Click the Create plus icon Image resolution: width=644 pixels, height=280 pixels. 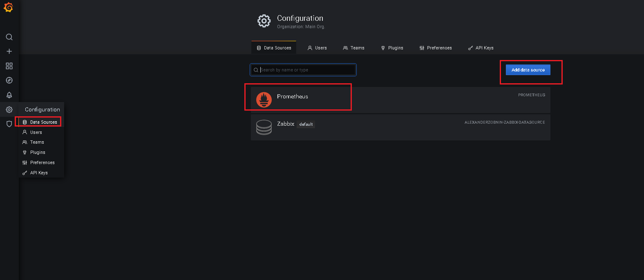coord(9,51)
